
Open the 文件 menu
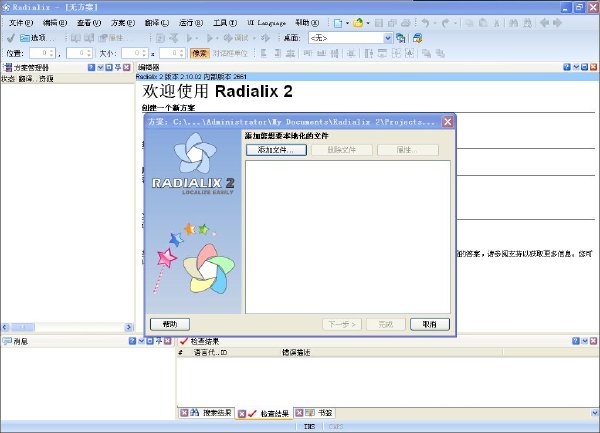21,23
